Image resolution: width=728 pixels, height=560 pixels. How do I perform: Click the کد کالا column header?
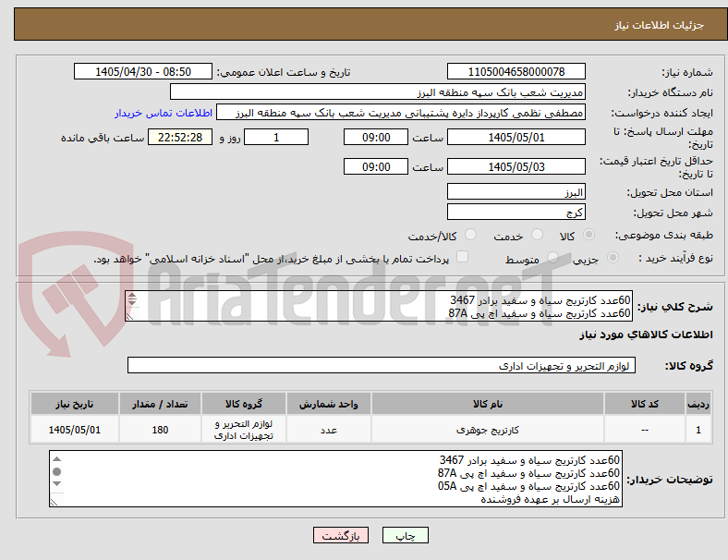(645, 404)
